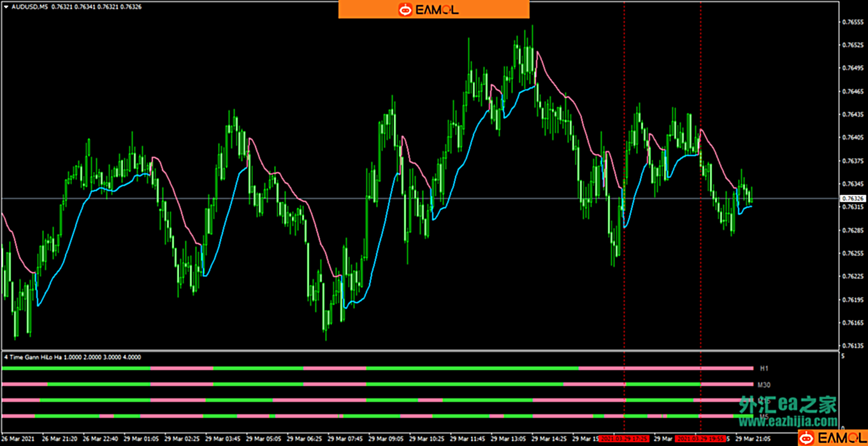Click the 4 Time Gann HiLo Ha indicator title

coord(72,357)
